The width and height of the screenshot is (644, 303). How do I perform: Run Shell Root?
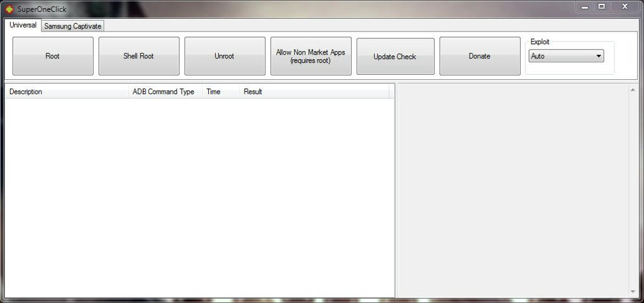(139, 56)
